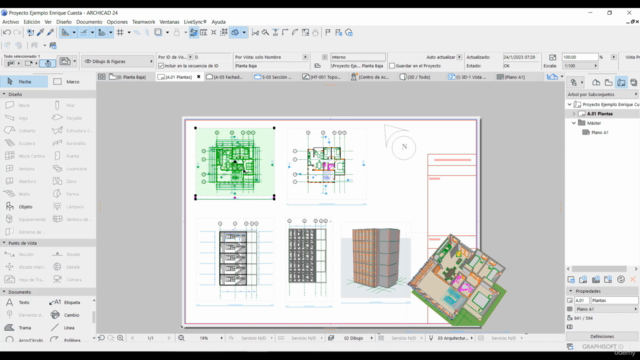The height and width of the screenshot is (360, 640).
Task: Open the Teamwork menu
Action: point(144,22)
